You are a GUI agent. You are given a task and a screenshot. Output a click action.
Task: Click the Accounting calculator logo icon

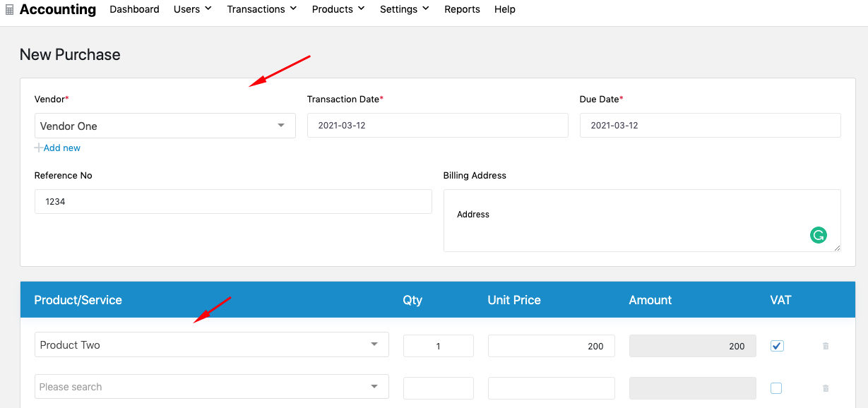point(8,9)
